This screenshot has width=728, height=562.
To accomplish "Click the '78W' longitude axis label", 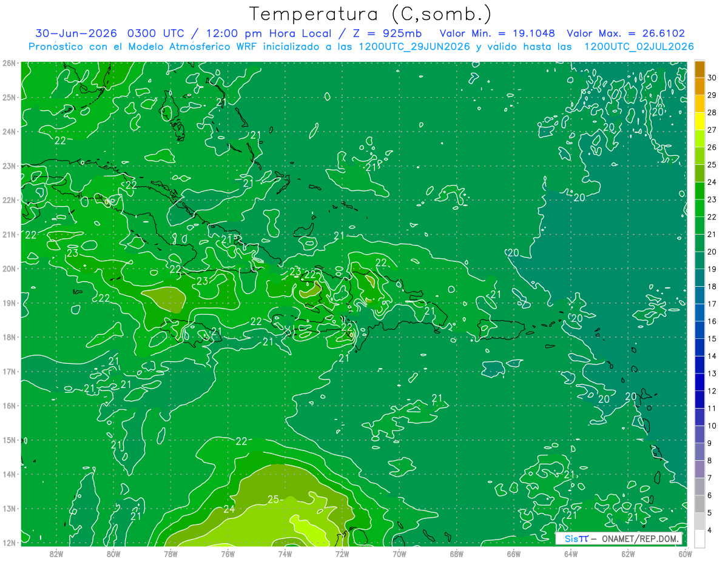I will click(170, 554).
